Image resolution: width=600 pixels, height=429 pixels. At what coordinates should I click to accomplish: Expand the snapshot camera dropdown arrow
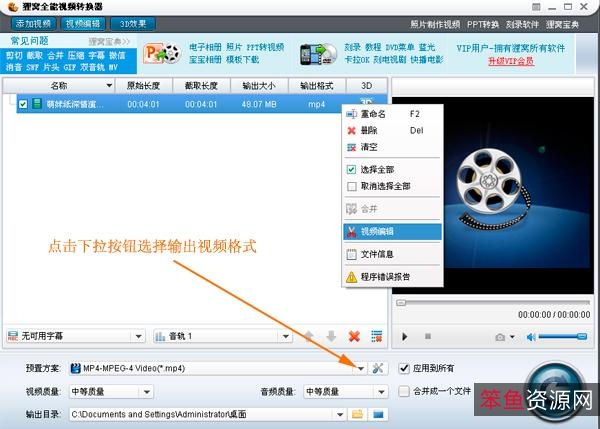(x=512, y=337)
